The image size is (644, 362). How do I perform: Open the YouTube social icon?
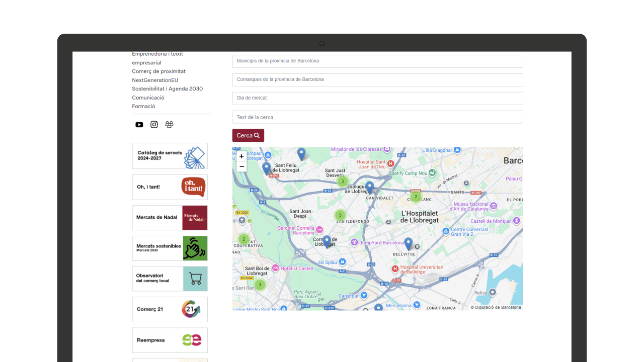(x=139, y=125)
